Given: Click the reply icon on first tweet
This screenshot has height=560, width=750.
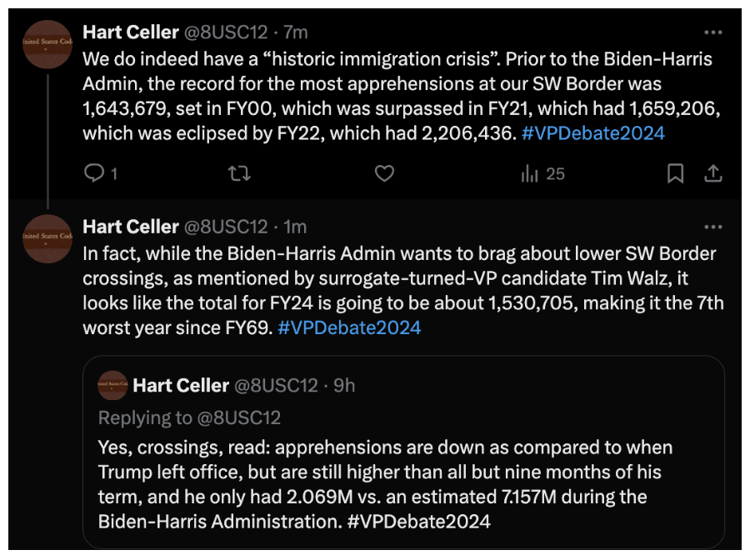Looking at the screenshot, I should point(95,173).
